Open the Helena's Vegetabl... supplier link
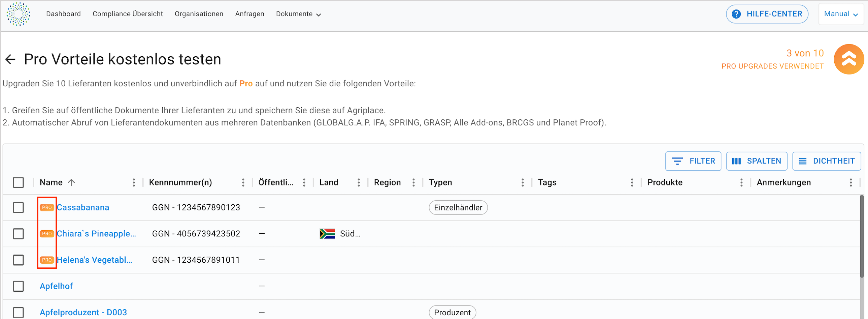 [94, 260]
